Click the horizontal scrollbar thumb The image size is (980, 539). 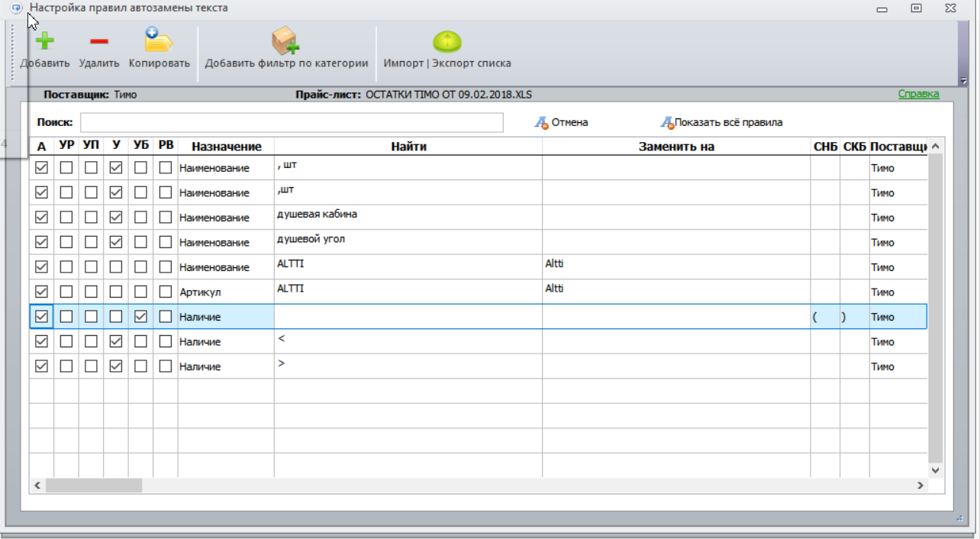pyautogui.click(x=94, y=485)
